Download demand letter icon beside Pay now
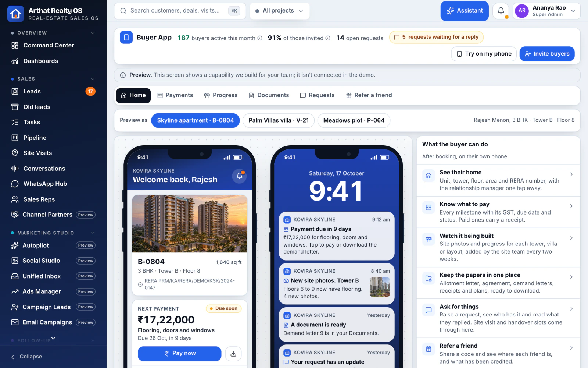 tap(233, 354)
